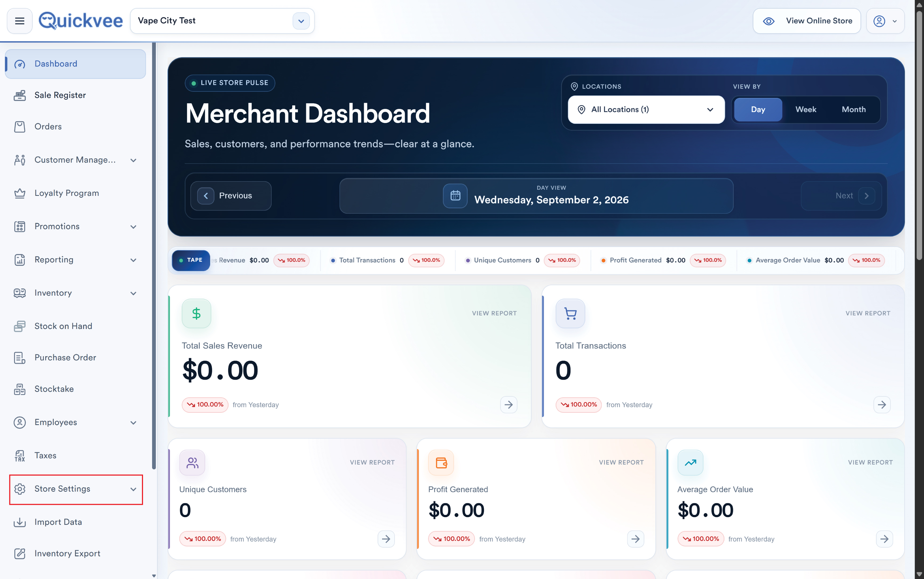
Task: Click the Sale Register icon
Action: point(19,95)
